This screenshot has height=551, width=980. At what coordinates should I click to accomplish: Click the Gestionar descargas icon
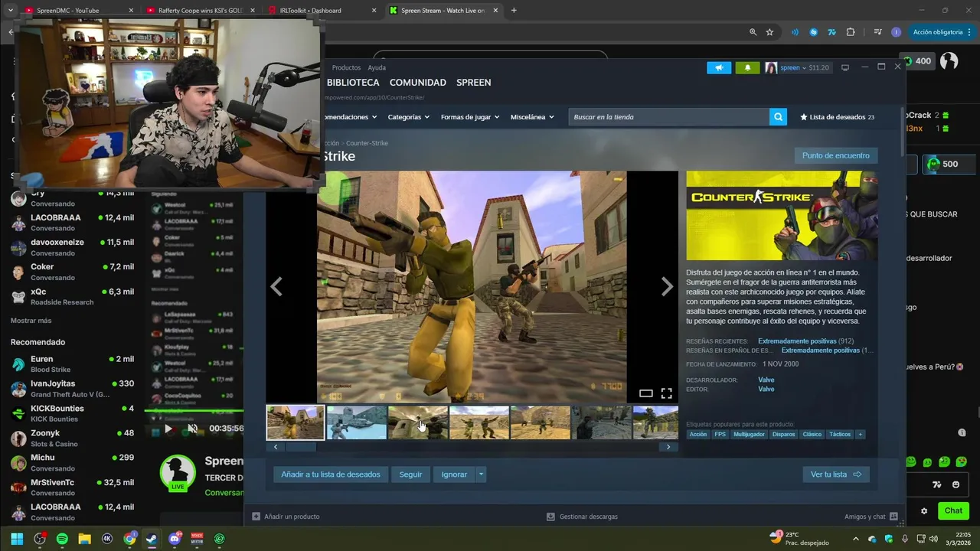click(x=550, y=517)
